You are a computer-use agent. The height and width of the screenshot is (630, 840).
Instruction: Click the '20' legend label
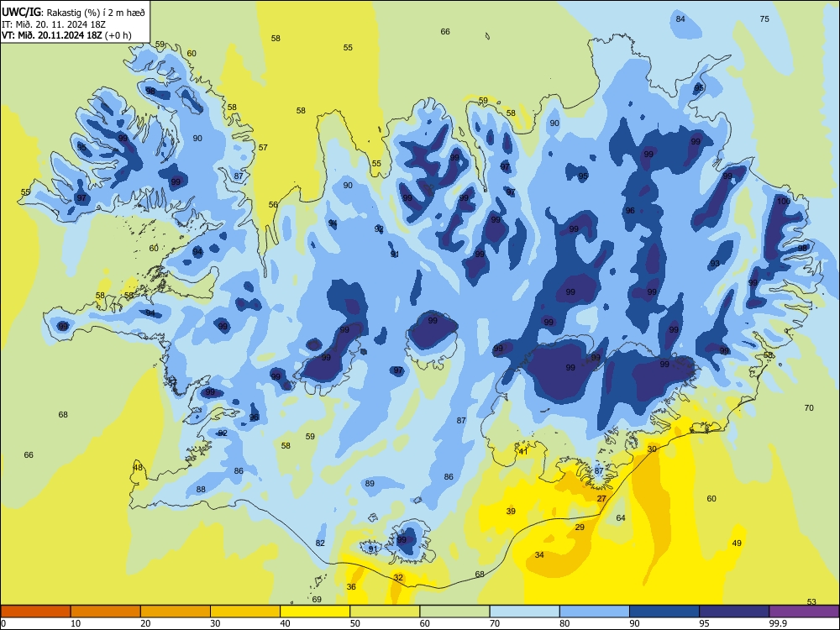(145, 623)
